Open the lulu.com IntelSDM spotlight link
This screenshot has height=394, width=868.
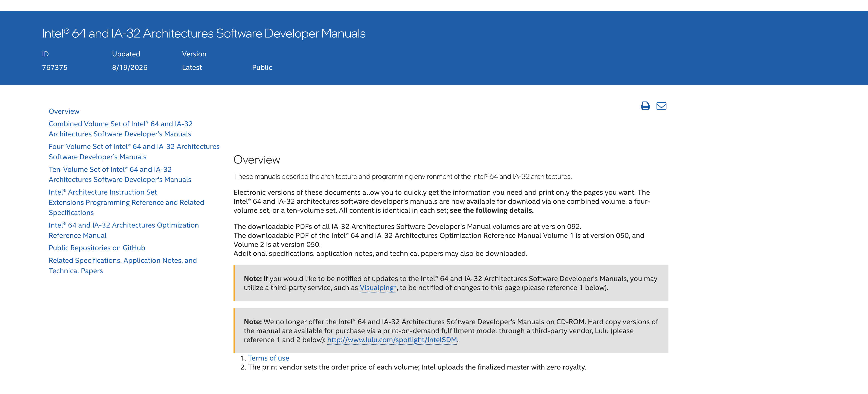[x=392, y=340]
